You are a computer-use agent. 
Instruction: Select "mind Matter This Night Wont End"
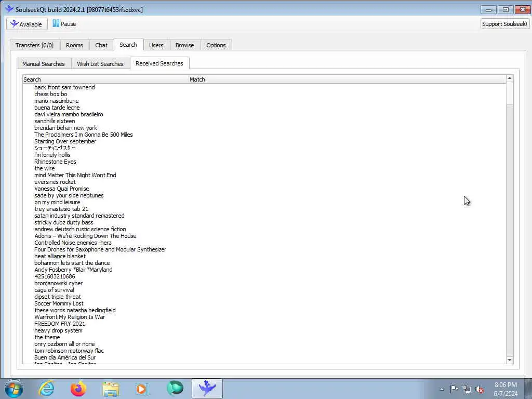pyautogui.click(x=75, y=175)
